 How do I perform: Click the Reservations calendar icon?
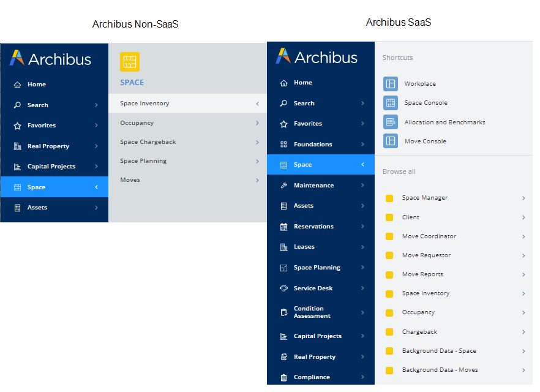coord(283,227)
